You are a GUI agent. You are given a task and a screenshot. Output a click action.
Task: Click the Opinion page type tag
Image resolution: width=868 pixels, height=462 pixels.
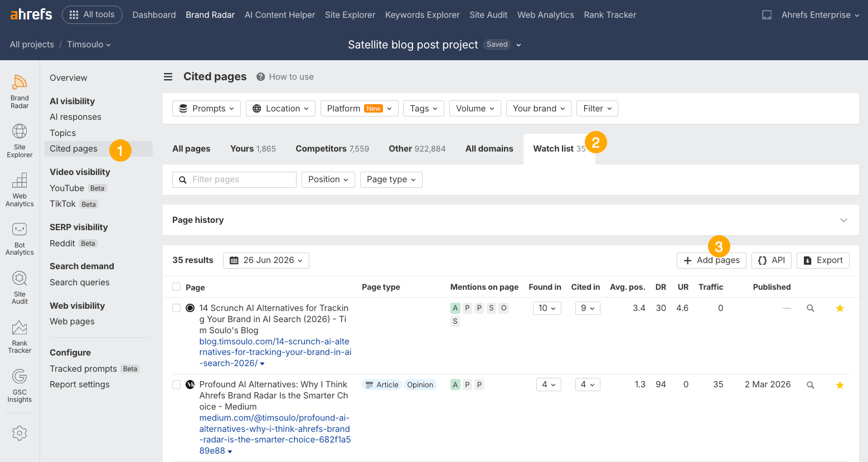click(420, 385)
